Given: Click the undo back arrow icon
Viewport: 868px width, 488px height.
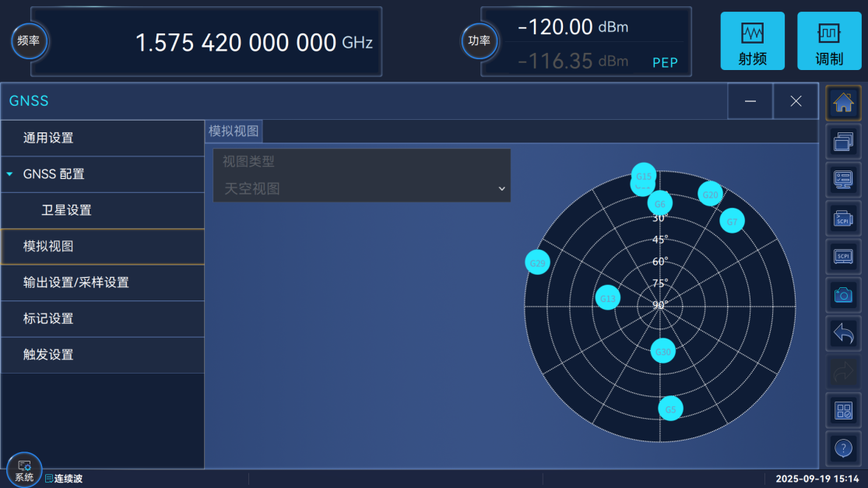Looking at the screenshot, I should [x=843, y=334].
